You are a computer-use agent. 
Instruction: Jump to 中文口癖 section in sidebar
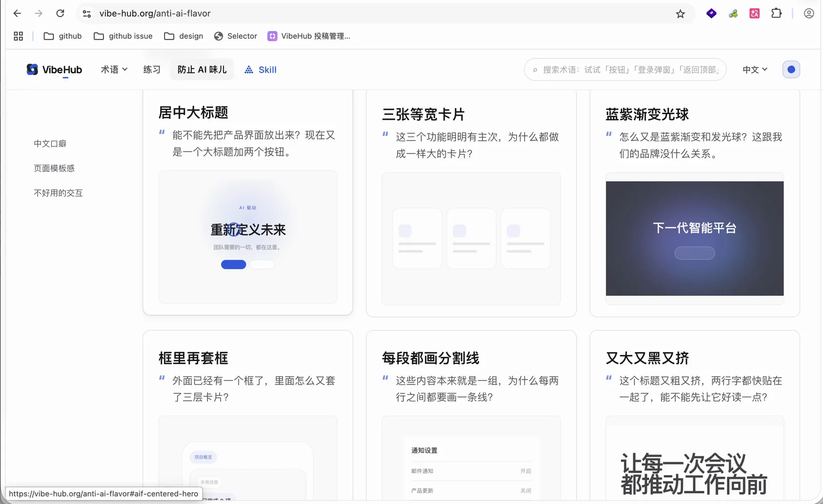[x=50, y=143]
